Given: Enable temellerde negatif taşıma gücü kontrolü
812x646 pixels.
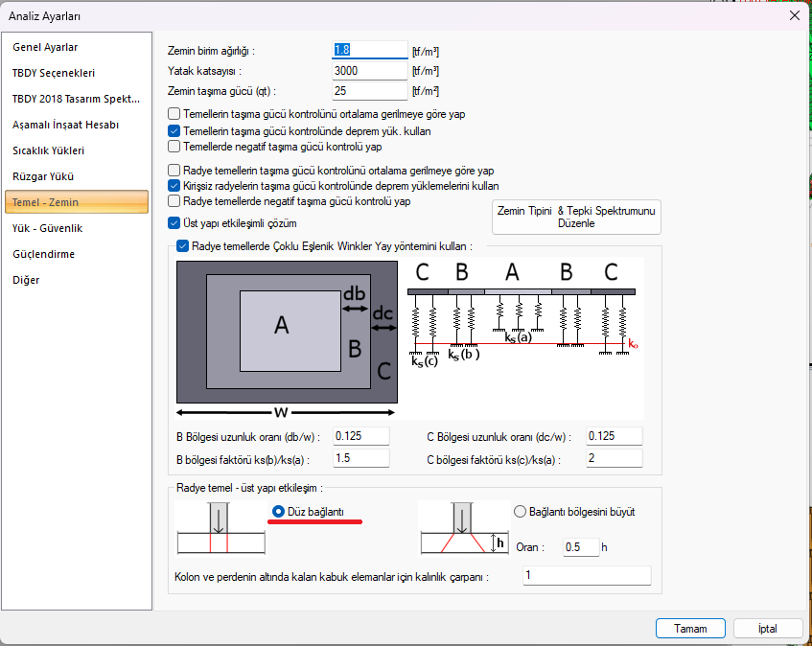Looking at the screenshot, I should tap(174, 147).
